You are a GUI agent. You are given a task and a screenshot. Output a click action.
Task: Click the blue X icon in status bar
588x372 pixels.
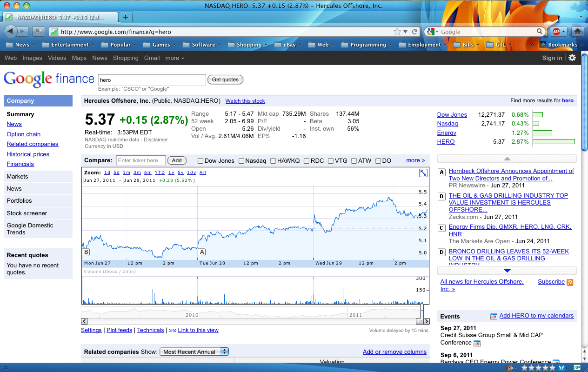[561, 367]
